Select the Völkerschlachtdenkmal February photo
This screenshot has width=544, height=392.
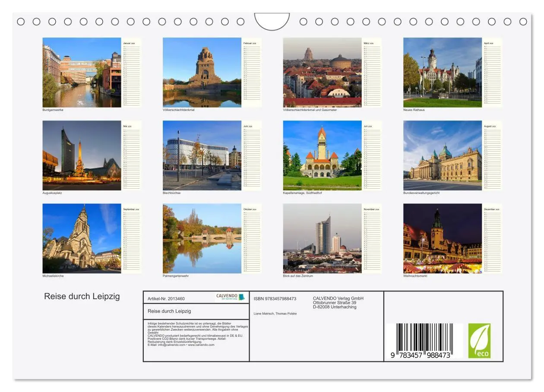pyautogui.click(x=202, y=73)
